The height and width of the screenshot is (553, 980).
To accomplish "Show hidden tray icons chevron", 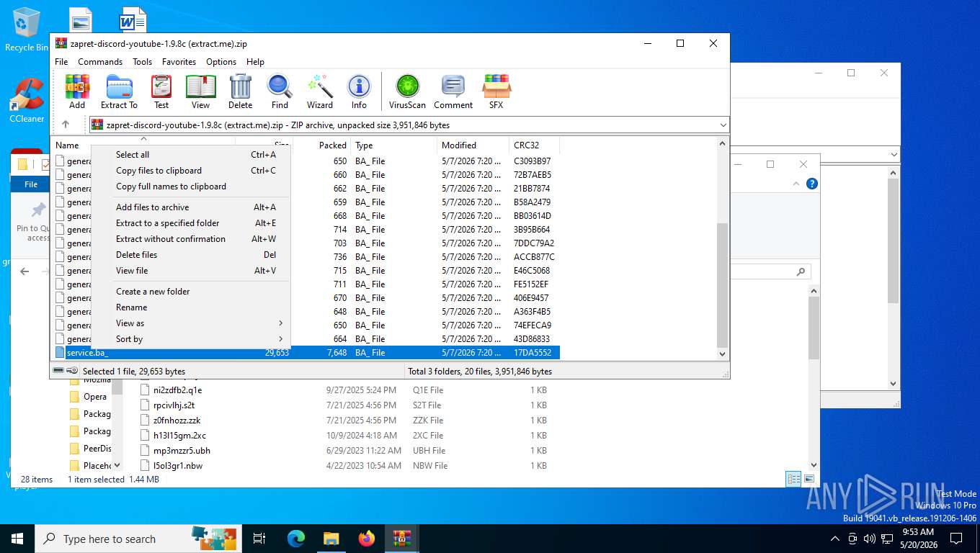I will 835,539.
